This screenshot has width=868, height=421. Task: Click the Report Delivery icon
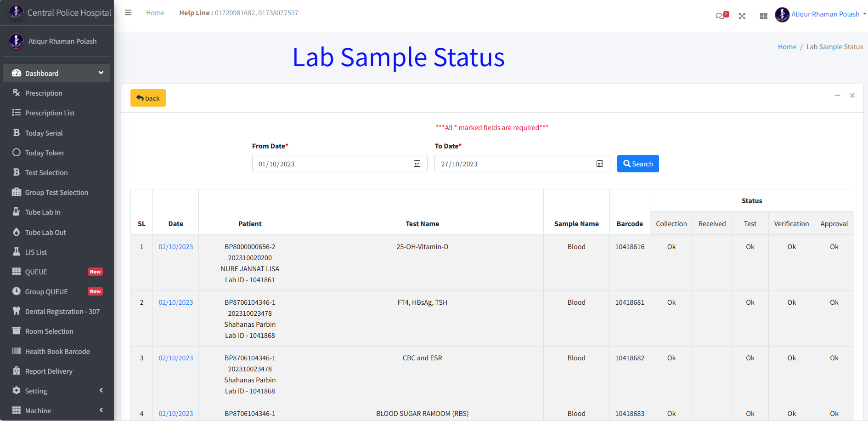[x=17, y=371]
